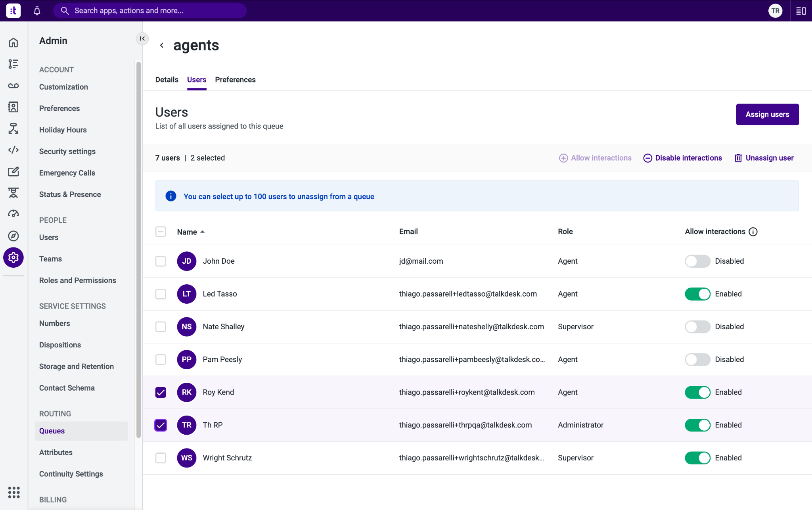The height and width of the screenshot is (510, 812).
Task: Click the JD avatar for John Doe
Action: (187, 261)
